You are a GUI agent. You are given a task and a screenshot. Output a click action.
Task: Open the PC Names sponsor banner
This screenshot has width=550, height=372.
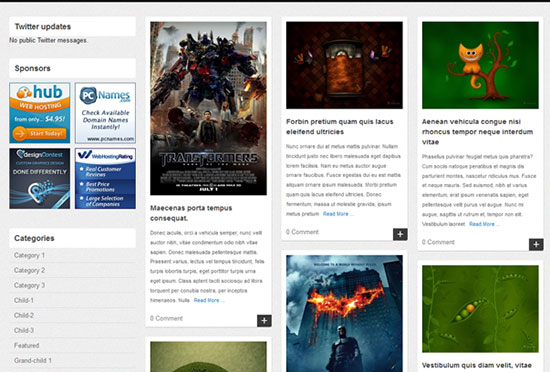pos(105,113)
